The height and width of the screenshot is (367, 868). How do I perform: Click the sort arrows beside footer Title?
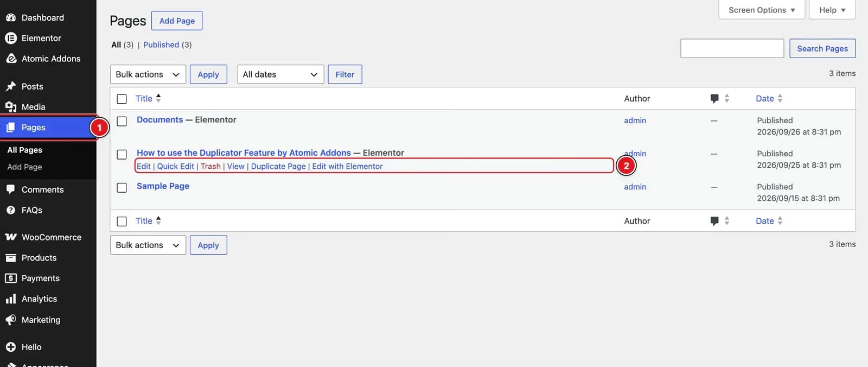click(x=158, y=220)
